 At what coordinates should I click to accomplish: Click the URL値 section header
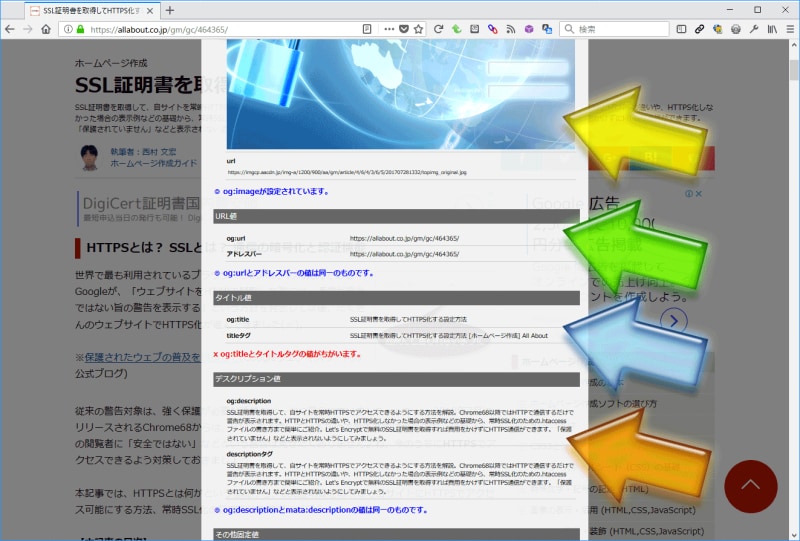click(x=396, y=216)
